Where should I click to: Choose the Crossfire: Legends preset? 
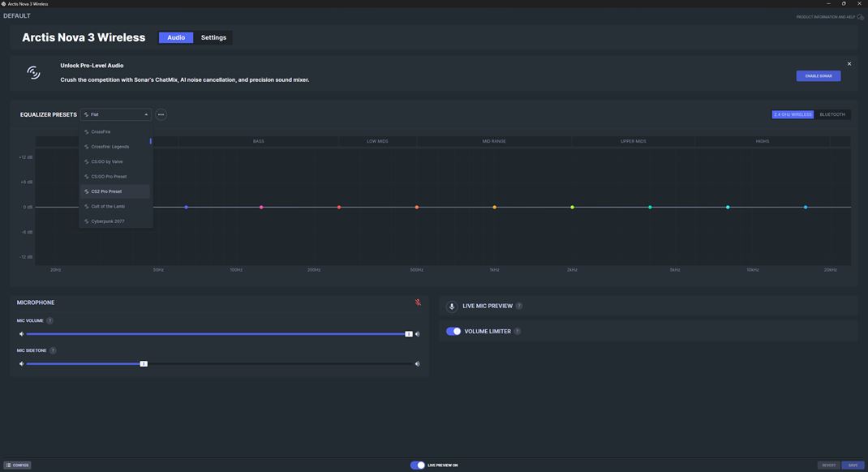[115, 147]
